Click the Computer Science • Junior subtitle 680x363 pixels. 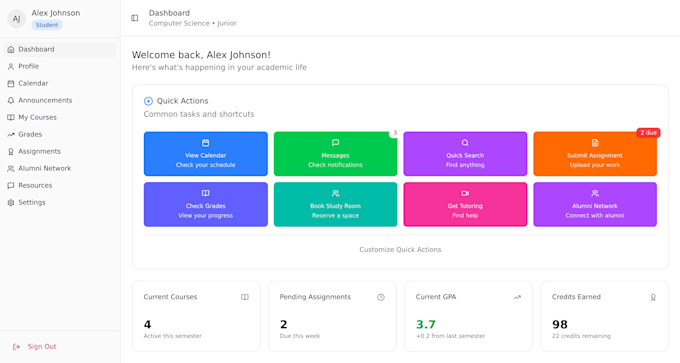pos(193,23)
